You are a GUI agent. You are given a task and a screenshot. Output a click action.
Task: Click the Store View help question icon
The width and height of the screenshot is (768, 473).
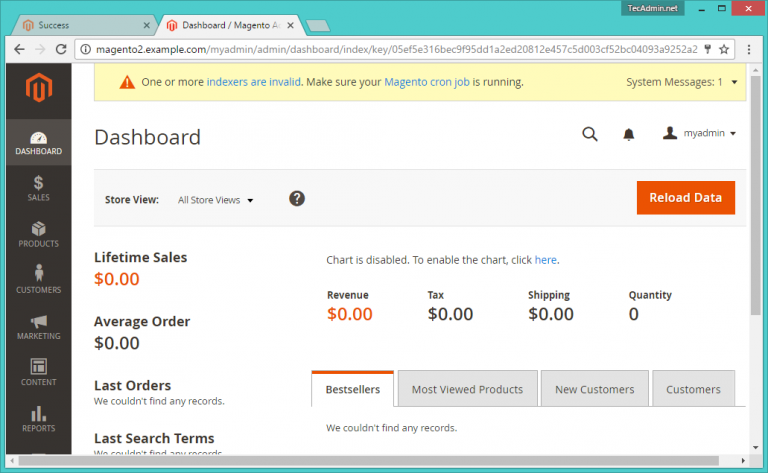pyautogui.click(x=297, y=199)
